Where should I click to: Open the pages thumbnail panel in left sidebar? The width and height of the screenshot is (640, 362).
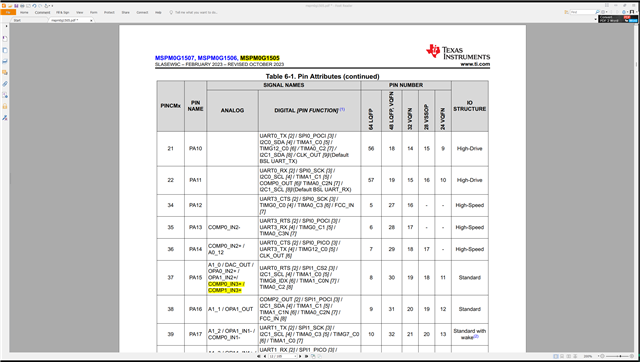tap(5, 50)
